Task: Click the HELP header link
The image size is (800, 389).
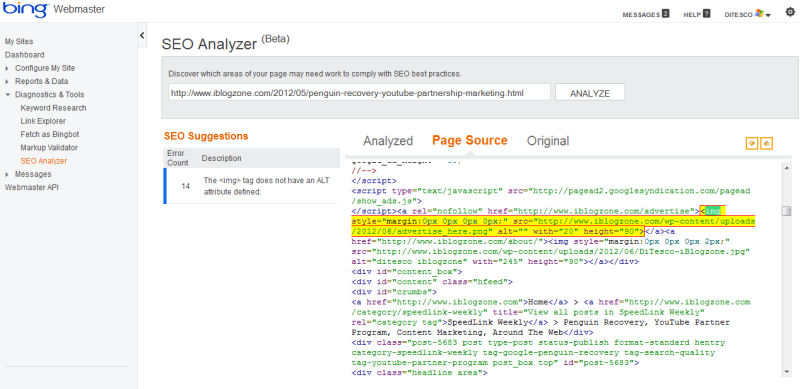Action: click(x=692, y=15)
